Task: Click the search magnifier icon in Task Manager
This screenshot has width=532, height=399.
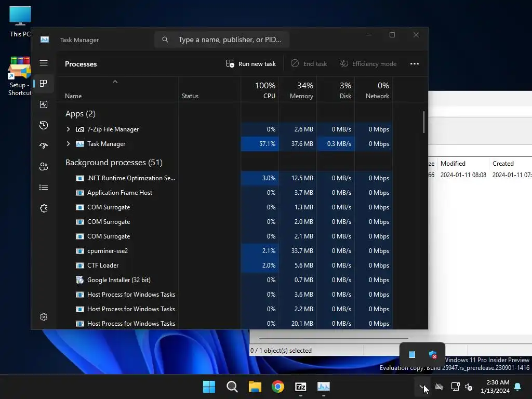Action: point(165,39)
